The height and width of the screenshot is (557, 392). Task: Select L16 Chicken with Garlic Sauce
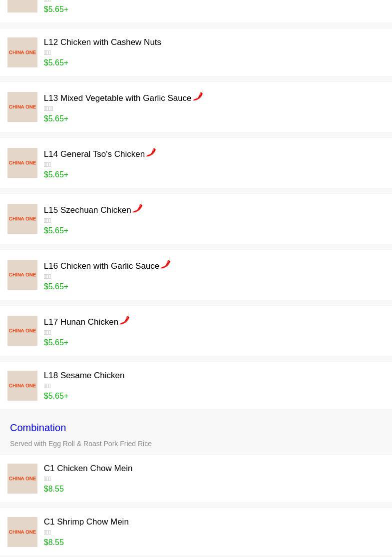tap(101, 266)
